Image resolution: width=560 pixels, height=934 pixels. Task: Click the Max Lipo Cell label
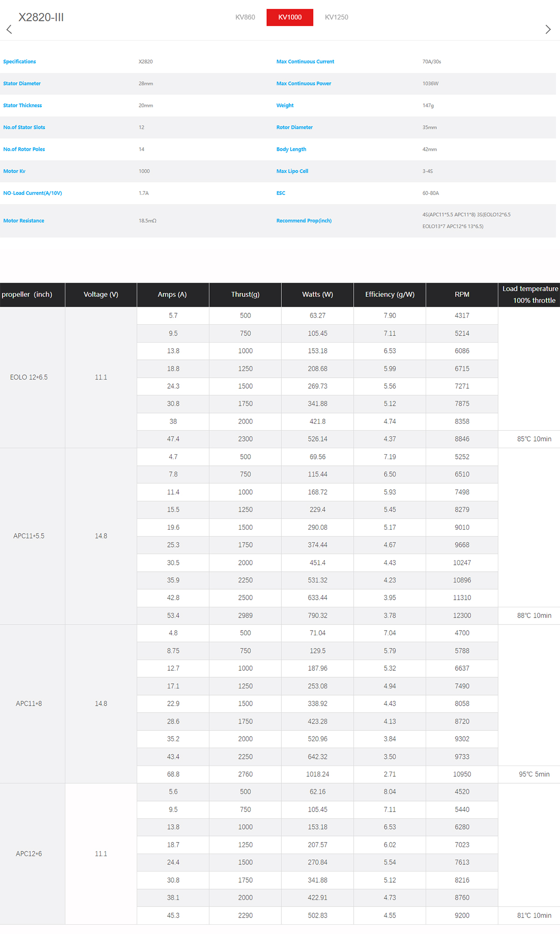point(292,171)
